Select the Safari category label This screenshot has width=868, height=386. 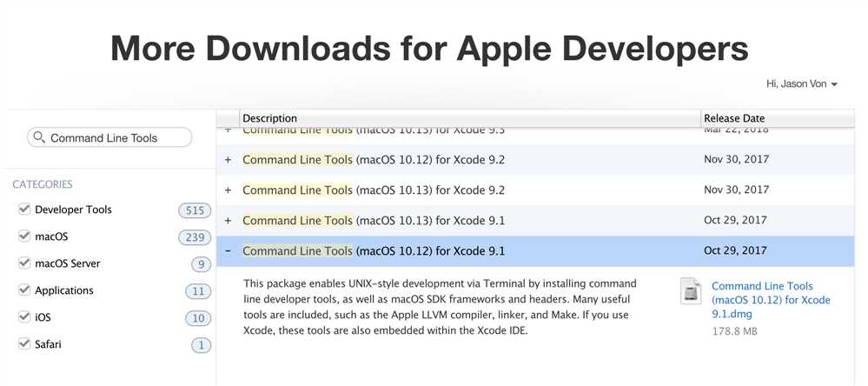48,344
